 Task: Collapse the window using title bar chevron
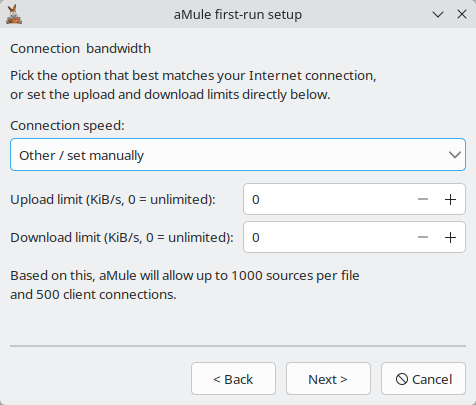438,14
